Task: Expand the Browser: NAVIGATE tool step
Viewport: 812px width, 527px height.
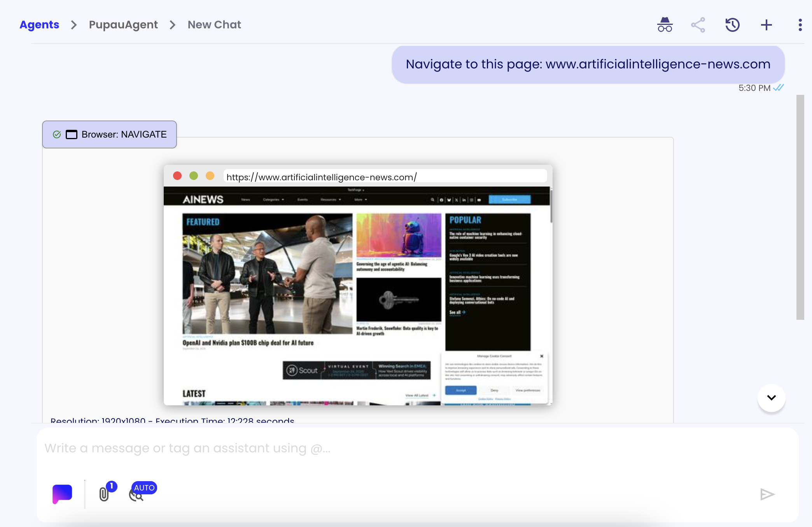Action: [x=109, y=134]
